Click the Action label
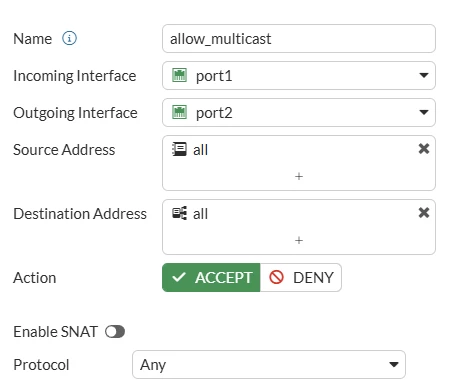This screenshot has height=388, width=476. pyautogui.click(x=35, y=278)
